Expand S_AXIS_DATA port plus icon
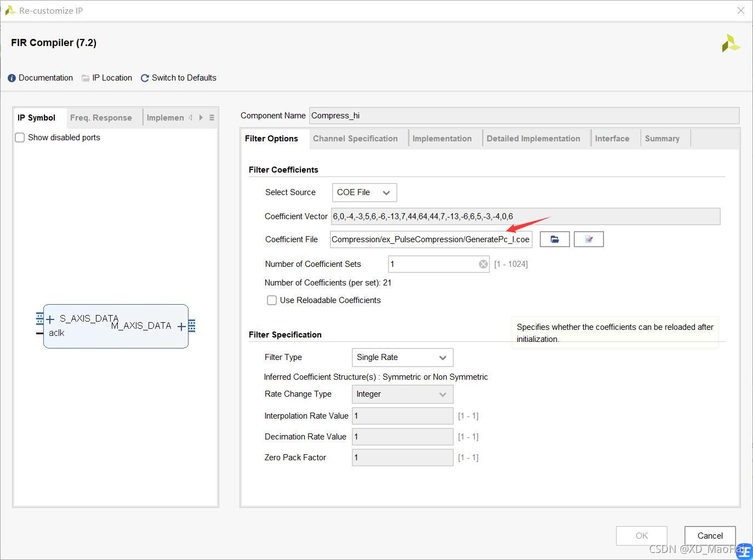 tap(50, 319)
